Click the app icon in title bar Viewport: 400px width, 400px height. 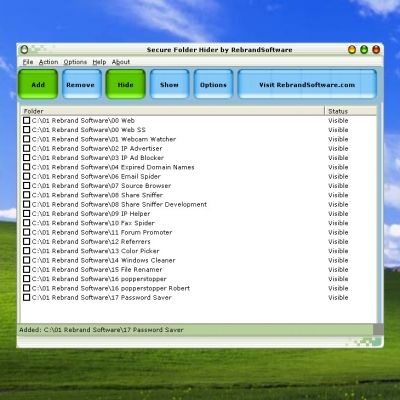pos(24,50)
